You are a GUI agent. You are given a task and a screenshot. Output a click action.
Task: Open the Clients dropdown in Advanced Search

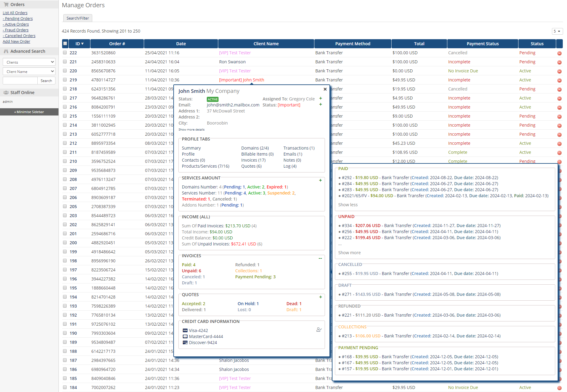point(29,62)
